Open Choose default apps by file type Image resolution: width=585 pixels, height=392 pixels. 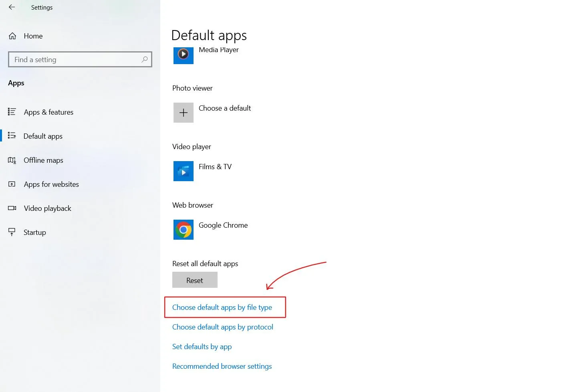(x=222, y=307)
